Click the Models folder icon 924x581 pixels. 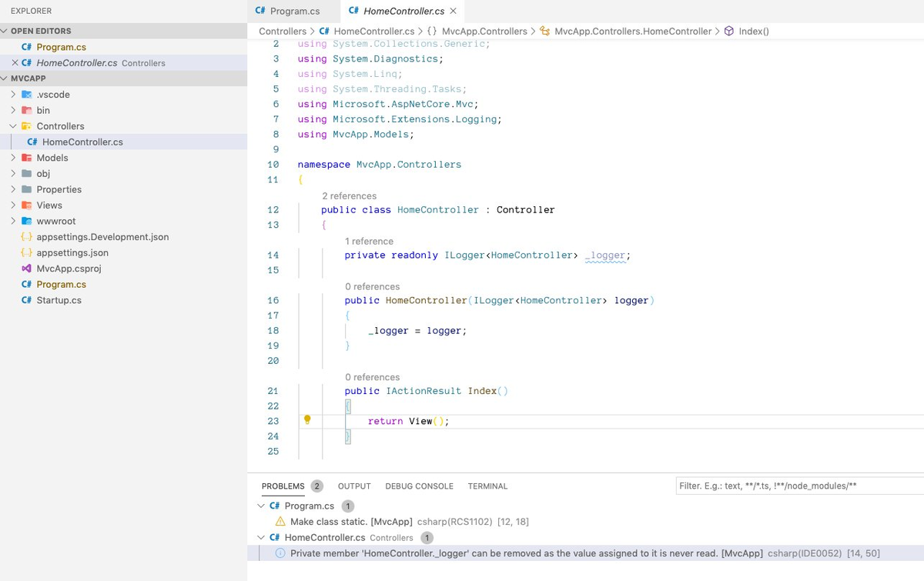(26, 158)
